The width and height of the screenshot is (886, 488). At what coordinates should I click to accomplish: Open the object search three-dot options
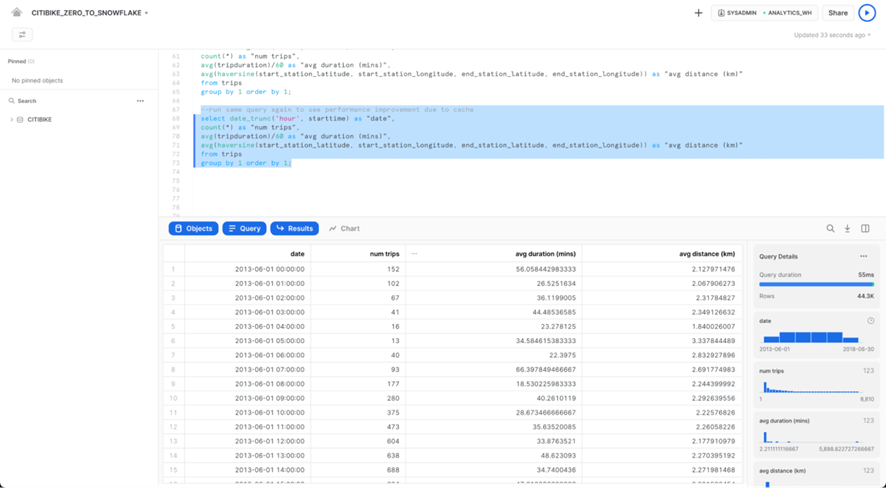coord(140,101)
